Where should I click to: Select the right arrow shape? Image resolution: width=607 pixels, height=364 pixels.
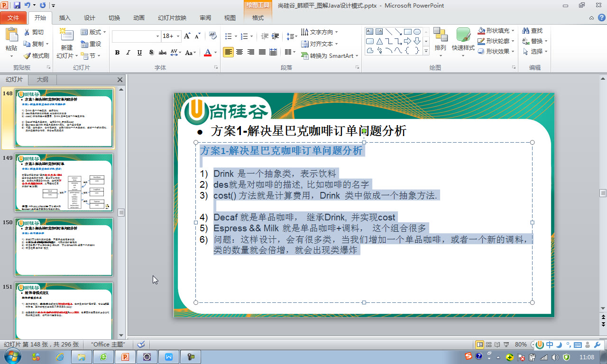point(407,41)
